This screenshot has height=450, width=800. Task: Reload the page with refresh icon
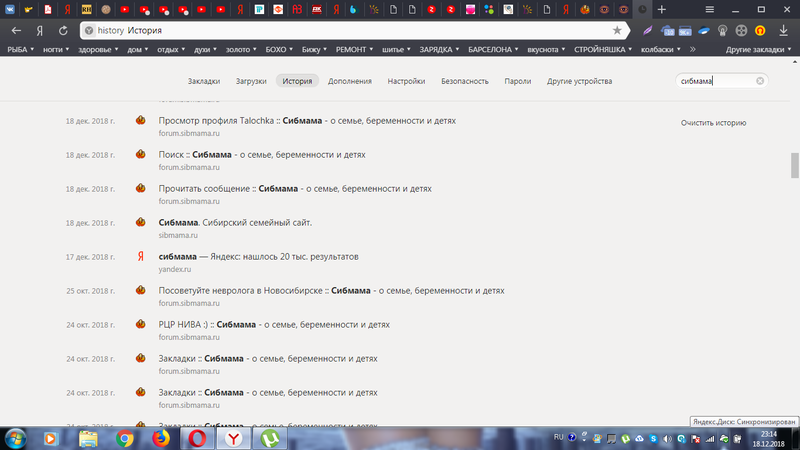coord(63,31)
